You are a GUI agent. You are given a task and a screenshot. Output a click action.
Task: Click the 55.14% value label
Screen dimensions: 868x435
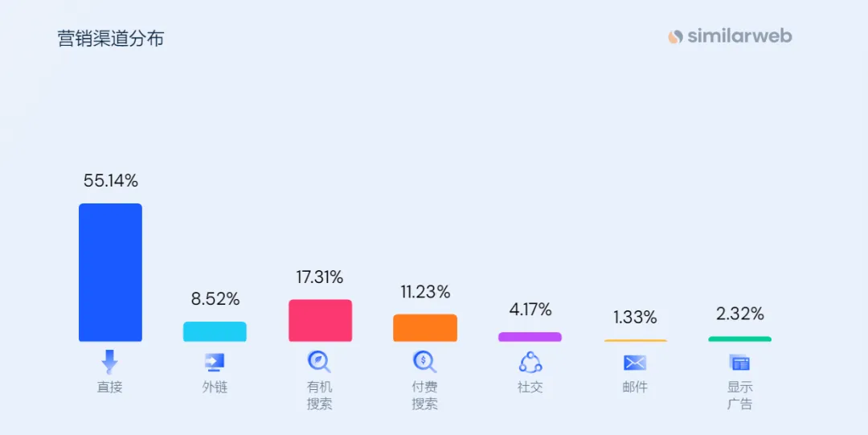click(110, 181)
